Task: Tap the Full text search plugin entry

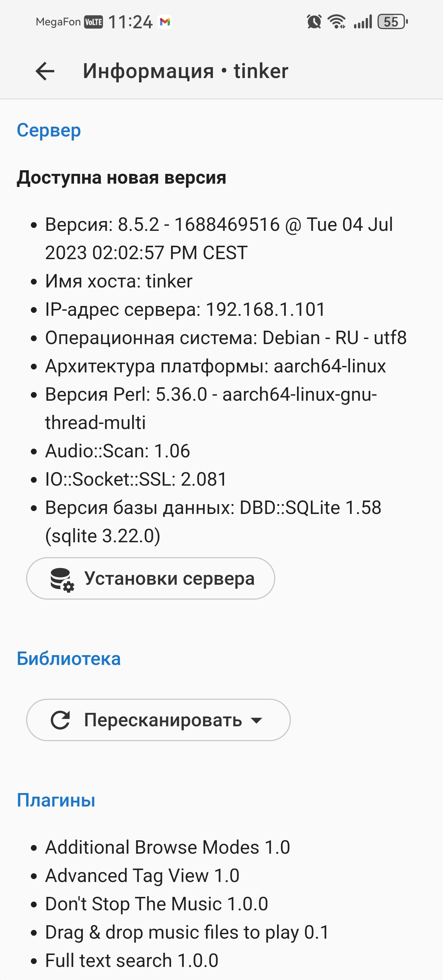Action: [x=132, y=960]
